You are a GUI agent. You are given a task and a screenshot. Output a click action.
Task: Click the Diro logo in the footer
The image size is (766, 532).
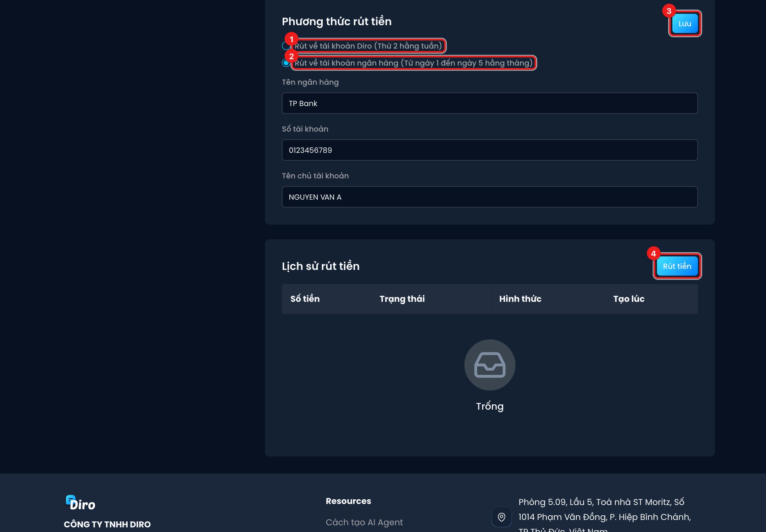coord(81,503)
